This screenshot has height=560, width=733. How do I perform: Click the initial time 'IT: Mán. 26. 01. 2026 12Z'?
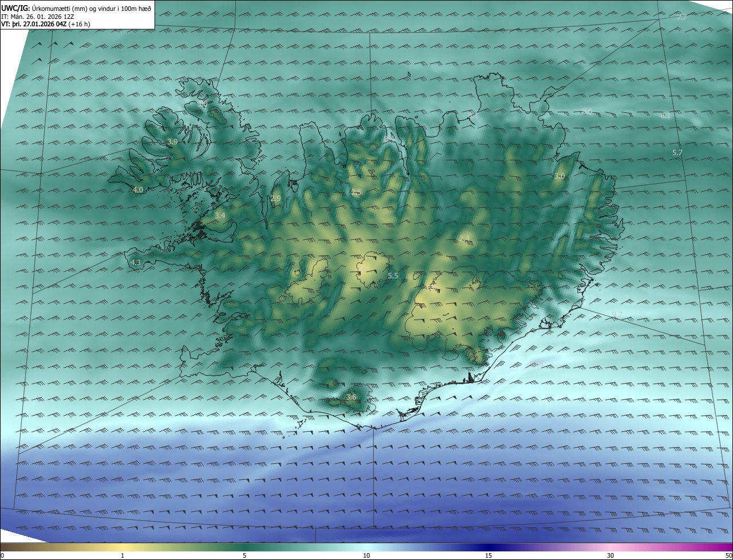(x=37, y=17)
